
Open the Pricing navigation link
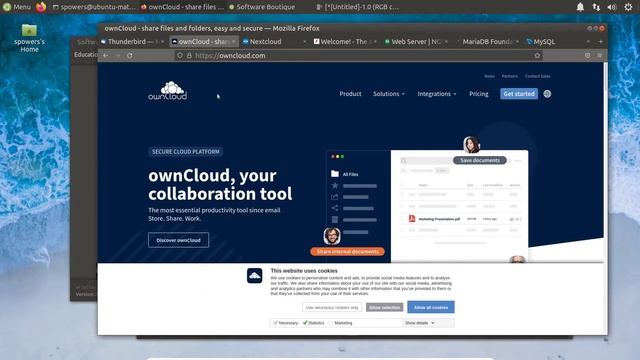click(478, 94)
